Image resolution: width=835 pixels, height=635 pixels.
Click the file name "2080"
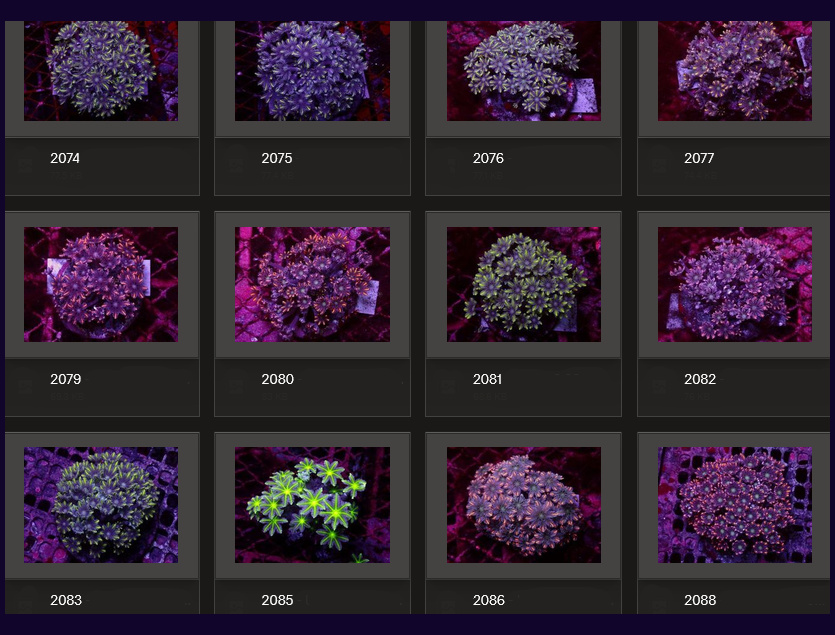[x=277, y=379]
